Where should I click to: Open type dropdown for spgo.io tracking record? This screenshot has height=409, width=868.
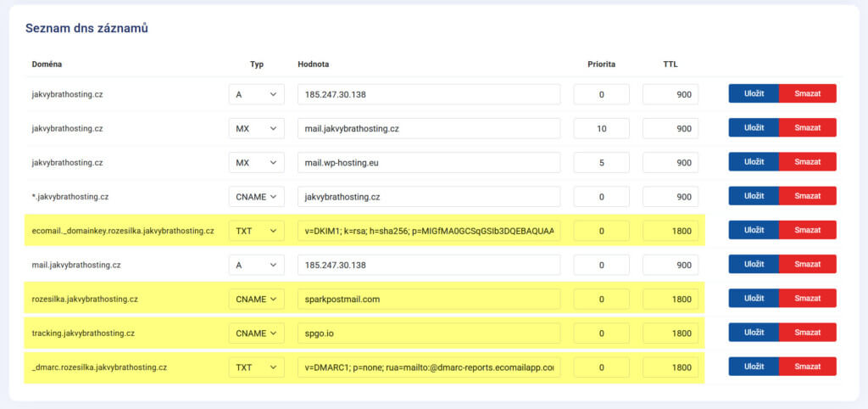256,333
